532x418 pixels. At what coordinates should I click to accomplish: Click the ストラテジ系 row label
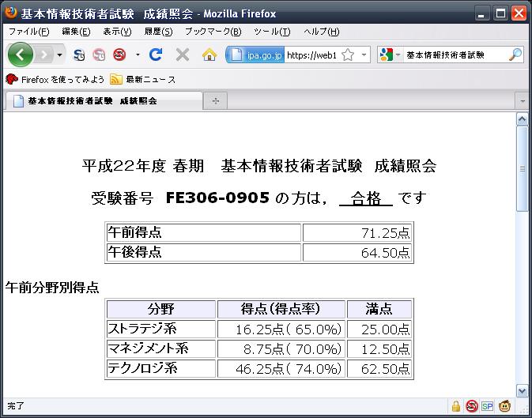tap(142, 329)
